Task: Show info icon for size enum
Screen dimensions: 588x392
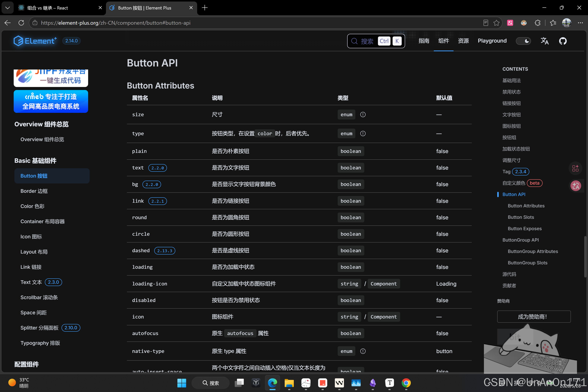Action: (x=363, y=115)
